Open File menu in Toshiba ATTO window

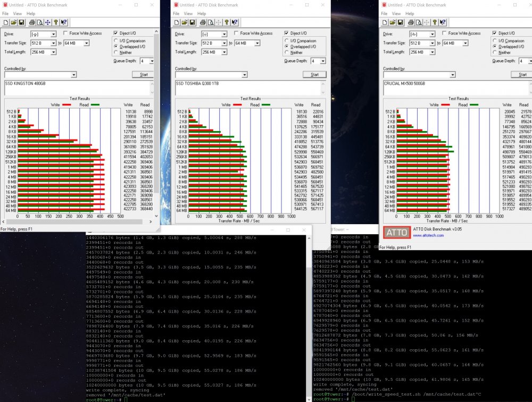click(176, 14)
